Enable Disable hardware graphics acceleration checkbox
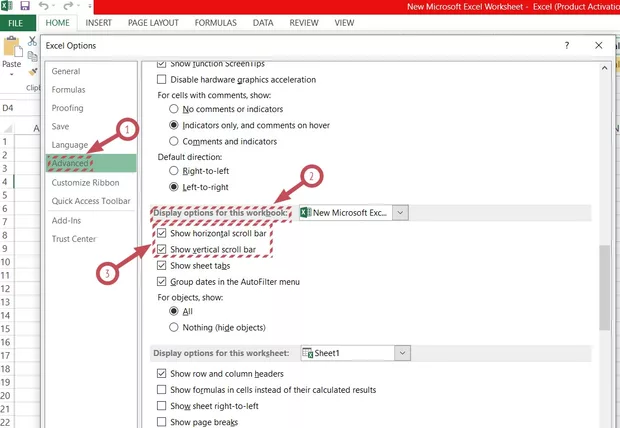The width and height of the screenshot is (620, 428). coord(163,80)
